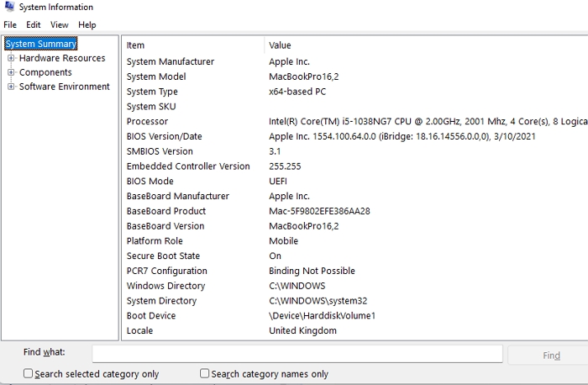Select the BIOS Version/Date row
The height and width of the screenshot is (385, 588).
(x=355, y=136)
